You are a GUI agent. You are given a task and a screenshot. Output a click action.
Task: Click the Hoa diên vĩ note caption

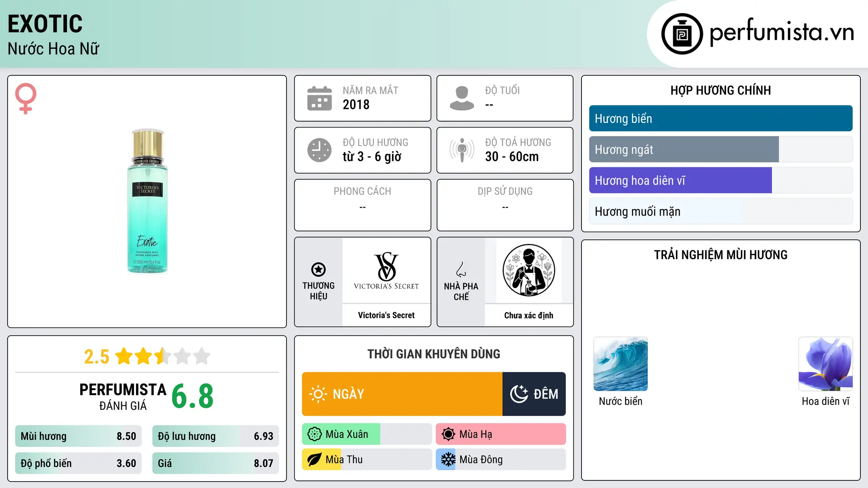click(826, 401)
